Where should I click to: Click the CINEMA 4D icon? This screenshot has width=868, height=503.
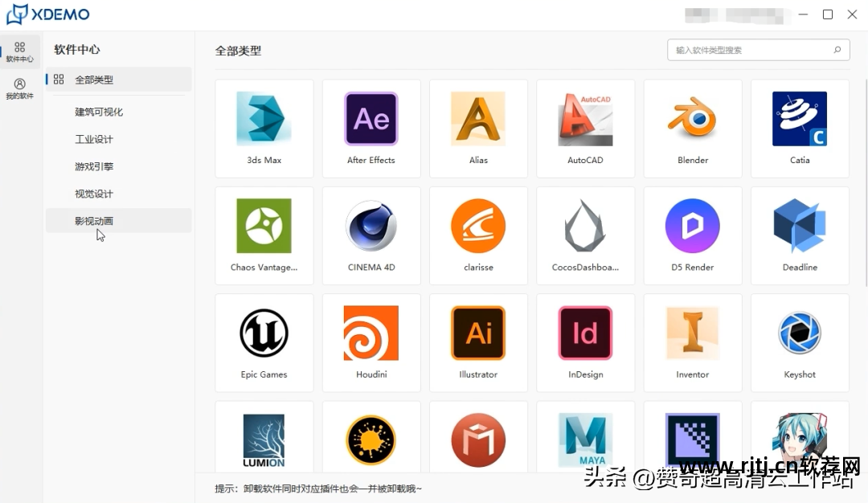pyautogui.click(x=371, y=226)
